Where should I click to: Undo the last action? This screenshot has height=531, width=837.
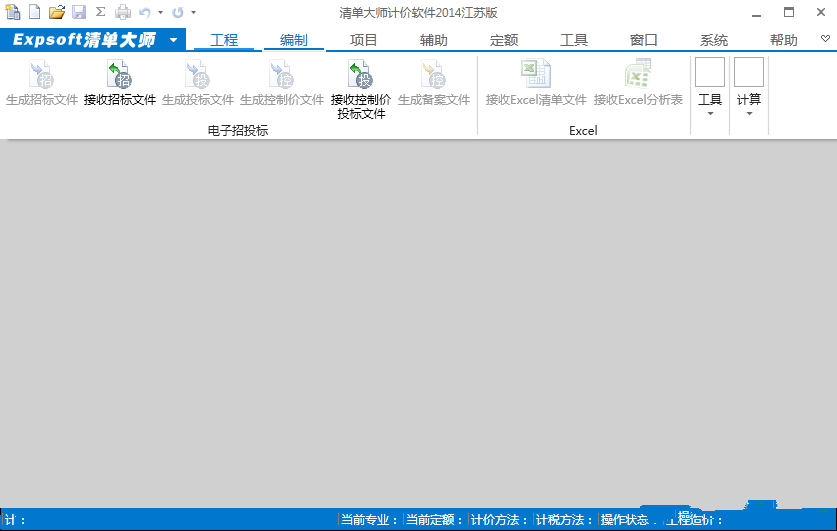[145, 12]
